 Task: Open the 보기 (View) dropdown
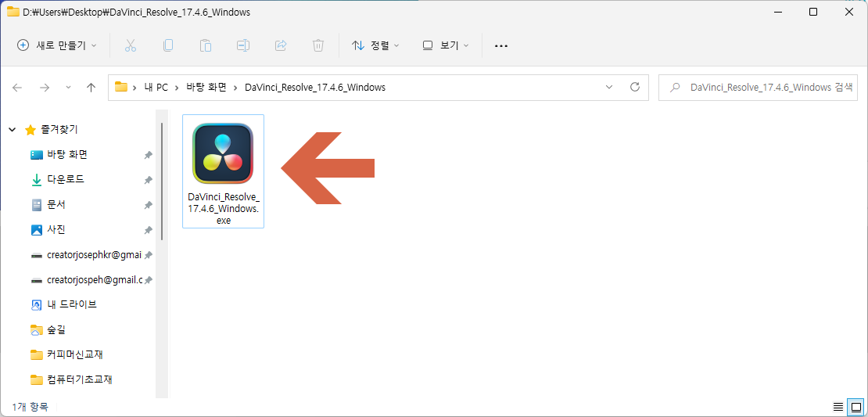446,45
